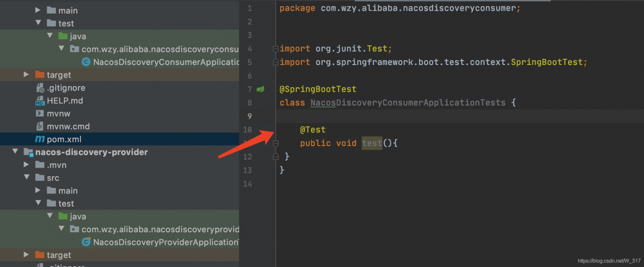
Task: Click line number 9 in the gutter
Action: pos(250,116)
